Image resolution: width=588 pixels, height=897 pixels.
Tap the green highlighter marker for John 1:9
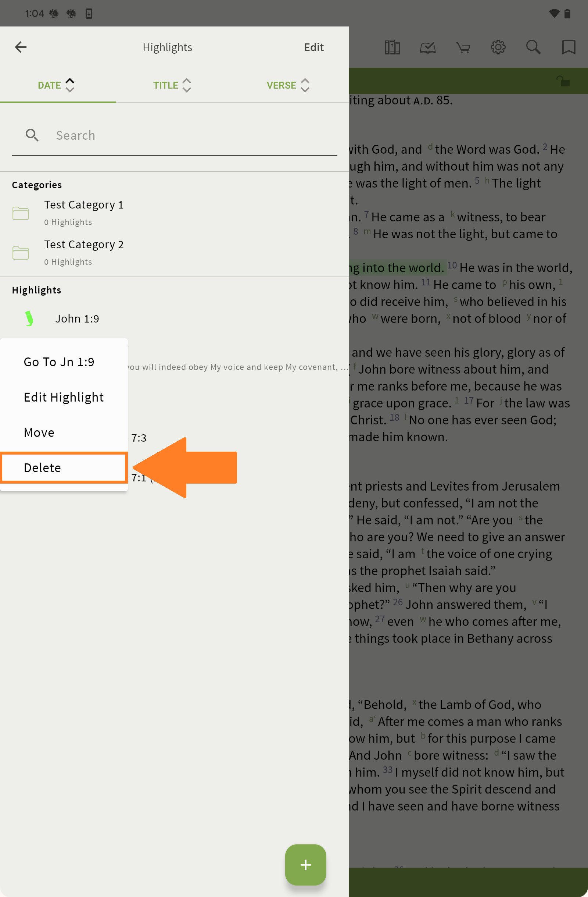tap(29, 318)
